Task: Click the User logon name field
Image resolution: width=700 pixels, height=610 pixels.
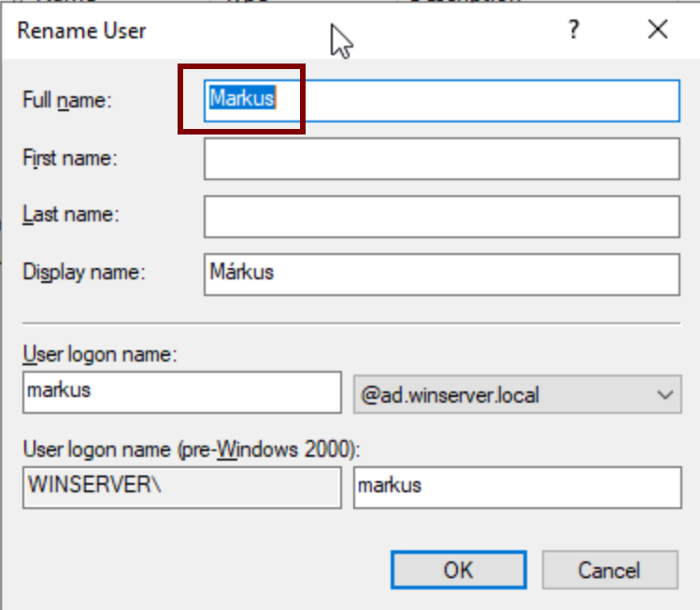Action: [x=182, y=391]
